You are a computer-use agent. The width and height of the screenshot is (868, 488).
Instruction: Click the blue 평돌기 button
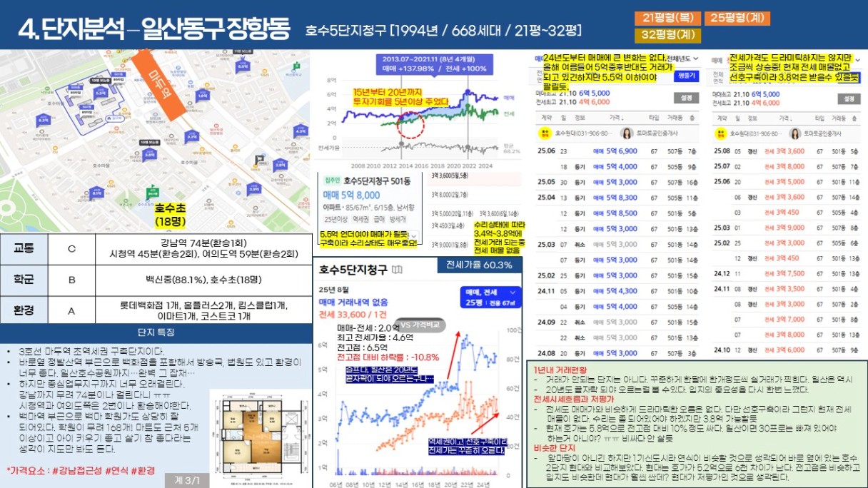(x=686, y=75)
